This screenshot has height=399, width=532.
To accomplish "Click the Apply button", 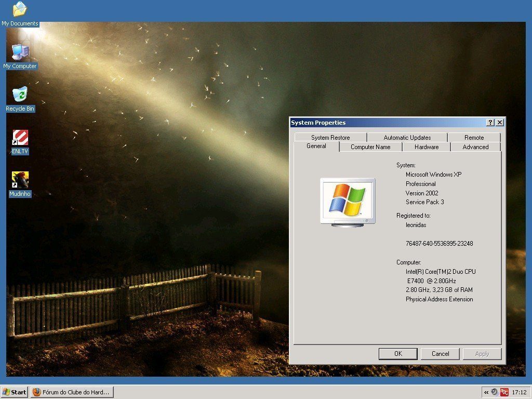I will click(482, 353).
